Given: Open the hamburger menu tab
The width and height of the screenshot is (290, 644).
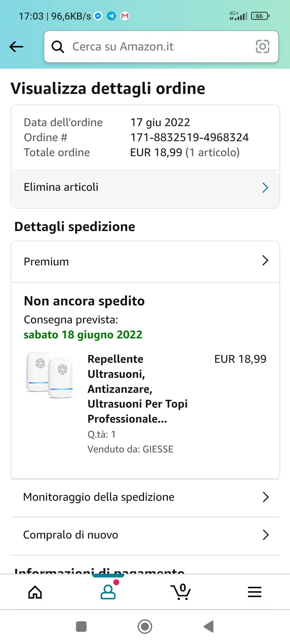Looking at the screenshot, I should pos(255,592).
